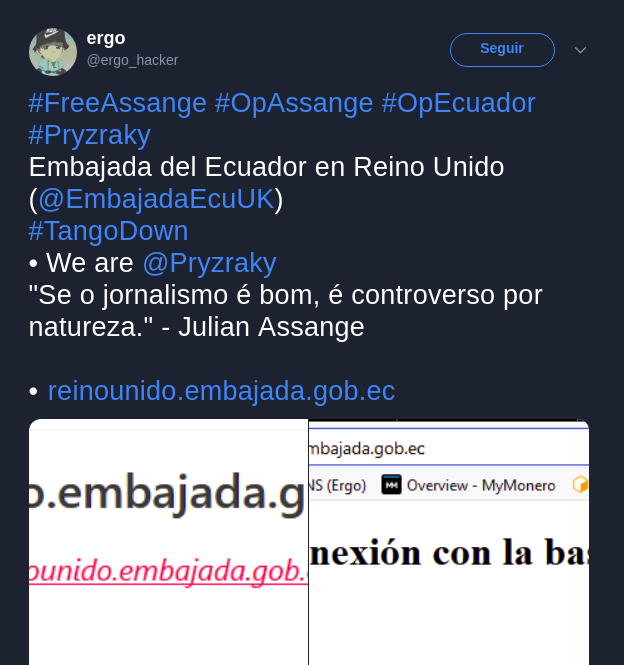Visit the @Pryzraky mention profile

tap(210, 263)
